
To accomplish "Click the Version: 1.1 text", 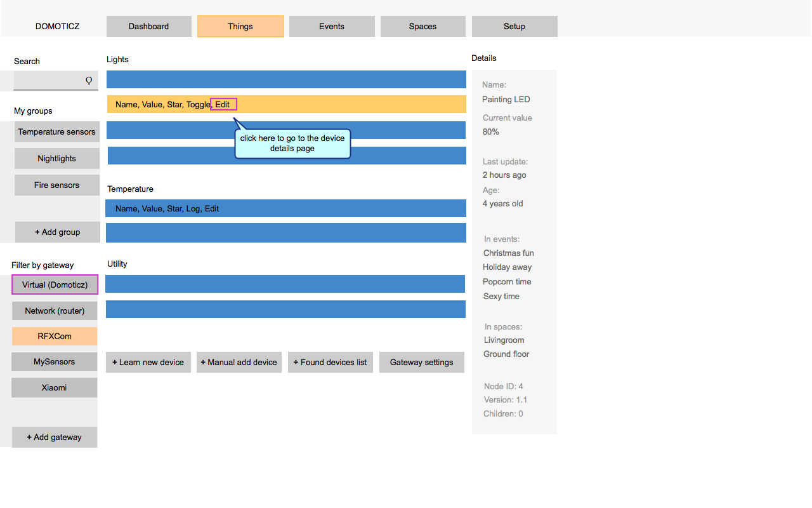I will [x=506, y=400].
